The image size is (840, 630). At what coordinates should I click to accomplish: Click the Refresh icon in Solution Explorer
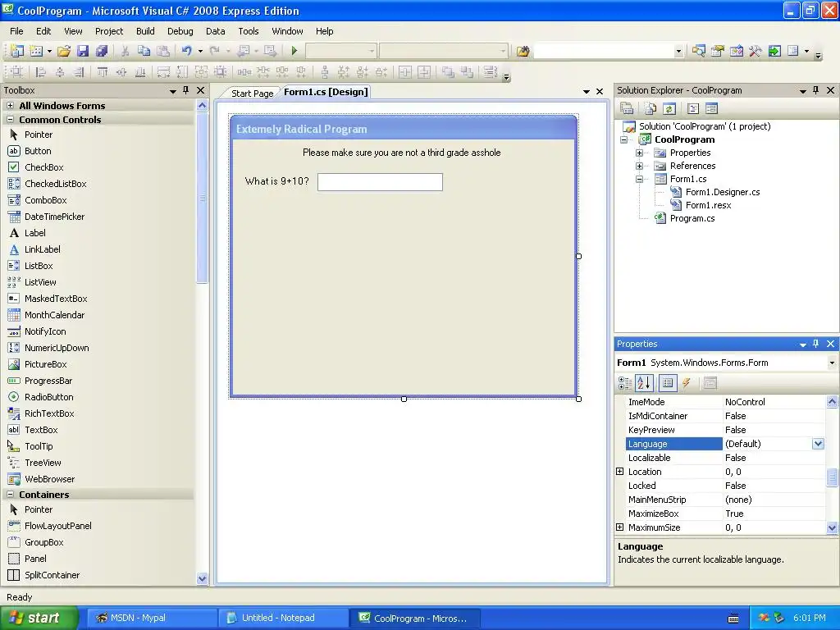coord(669,109)
